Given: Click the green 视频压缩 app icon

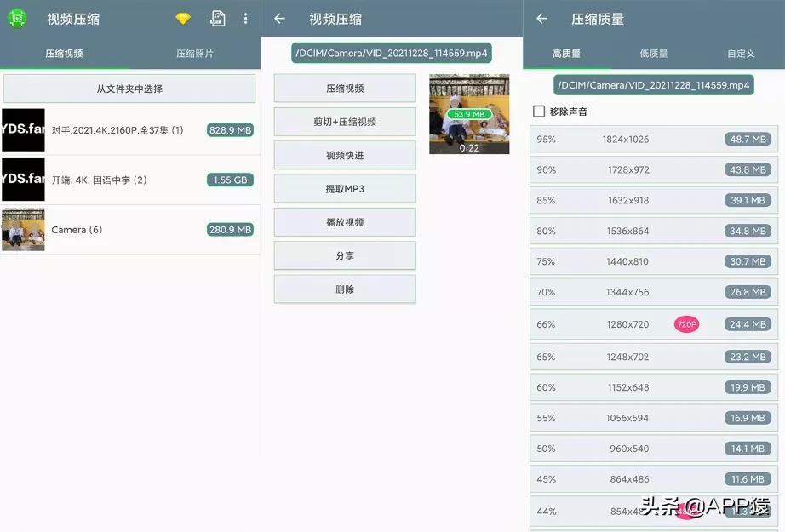Looking at the screenshot, I should click(x=18, y=17).
